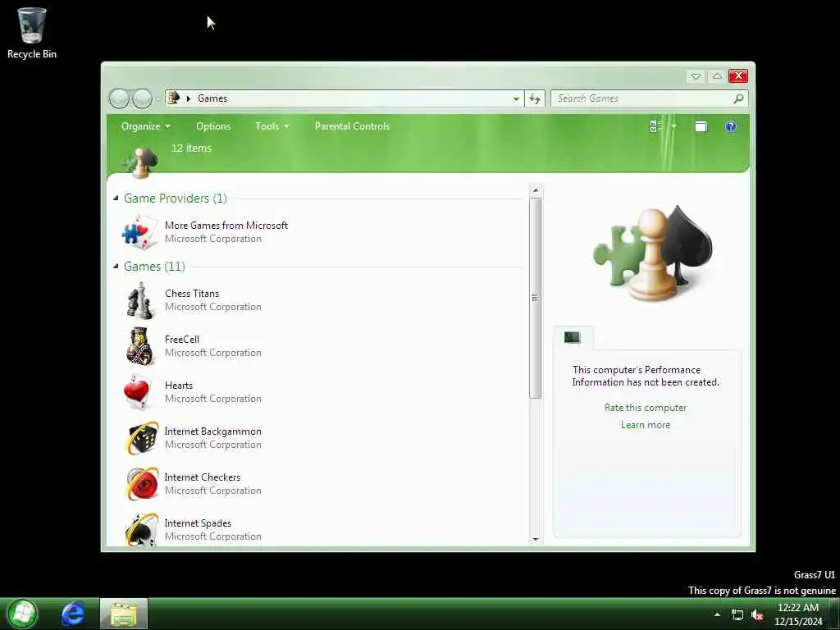Select the Internet Spades icon
This screenshot has width=840, height=630.
[142, 529]
